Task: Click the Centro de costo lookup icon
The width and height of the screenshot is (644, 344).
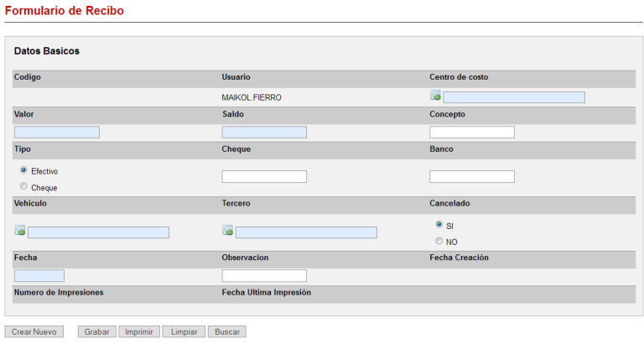Action: [435, 96]
